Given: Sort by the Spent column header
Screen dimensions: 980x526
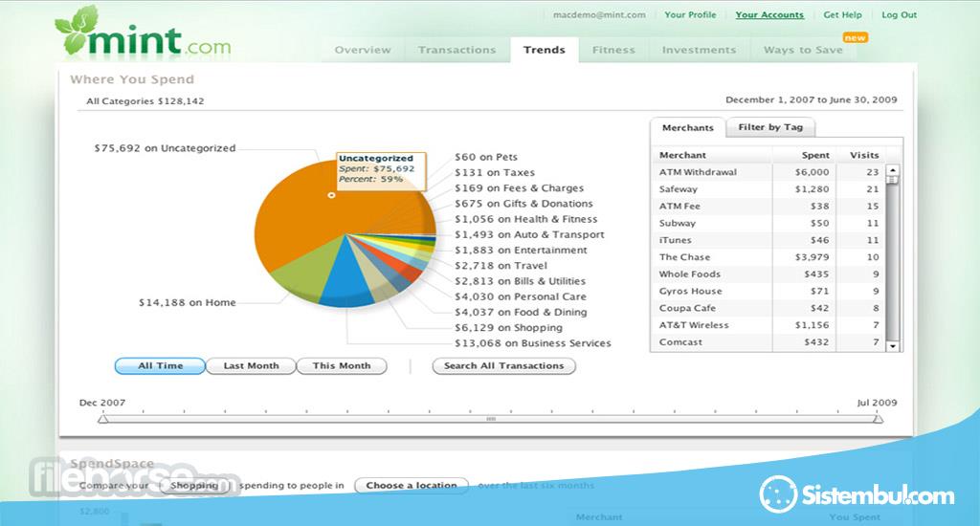Looking at the screenshot, I should [804, 155].
